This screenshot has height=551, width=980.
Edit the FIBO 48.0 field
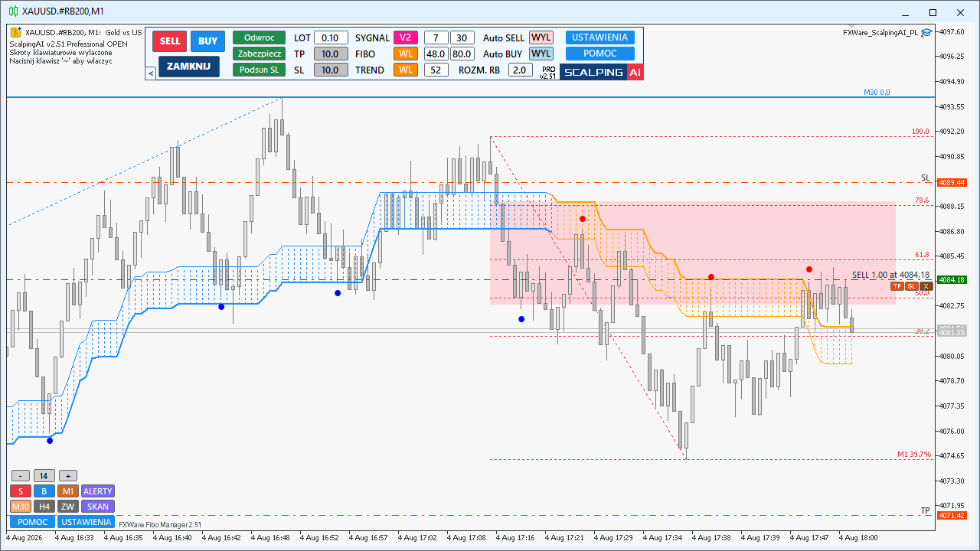(x=436, y=54)
